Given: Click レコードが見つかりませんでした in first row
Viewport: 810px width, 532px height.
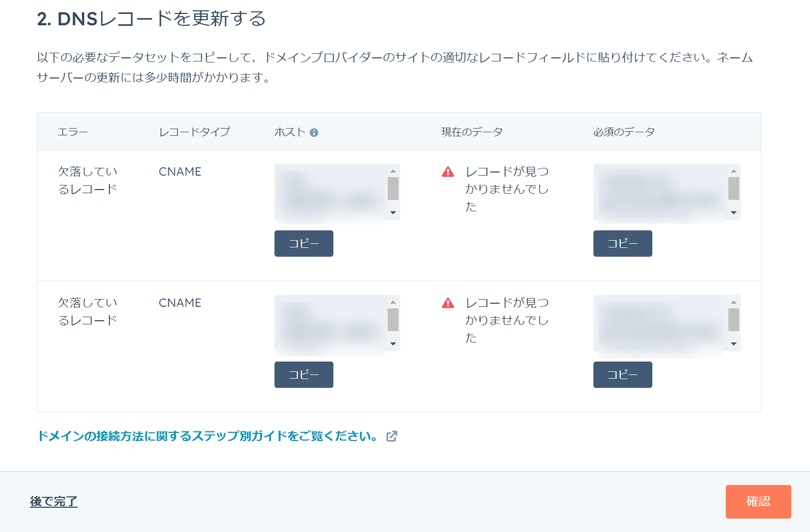Looking at the screenshot, I should [x=507, y=189].
